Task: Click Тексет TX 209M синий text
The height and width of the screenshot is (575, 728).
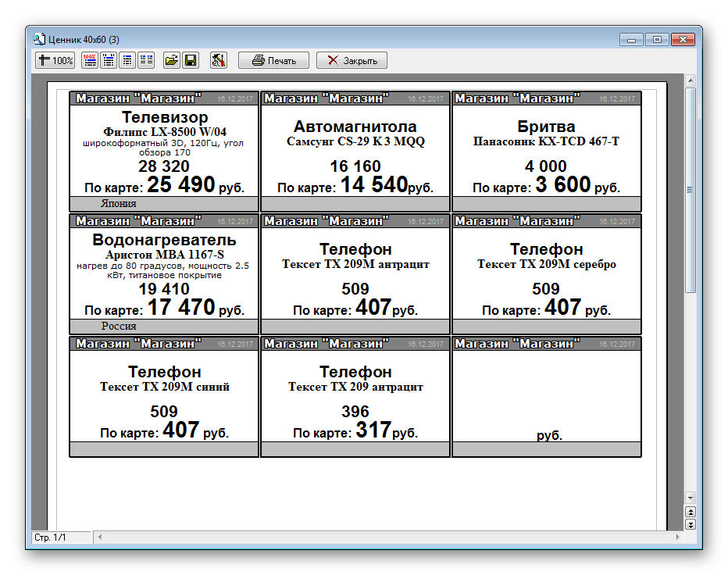Action: (165, 387)
